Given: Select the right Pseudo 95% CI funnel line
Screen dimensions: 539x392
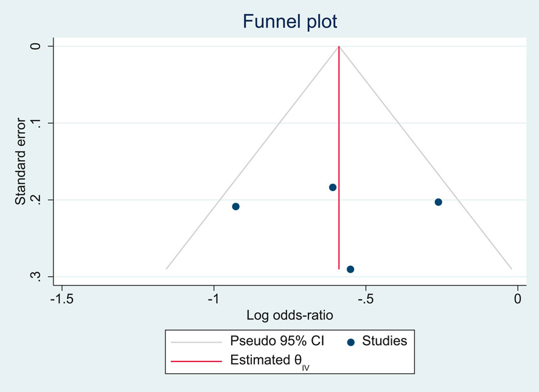Looking at the screenshot, I should [425, 157].
